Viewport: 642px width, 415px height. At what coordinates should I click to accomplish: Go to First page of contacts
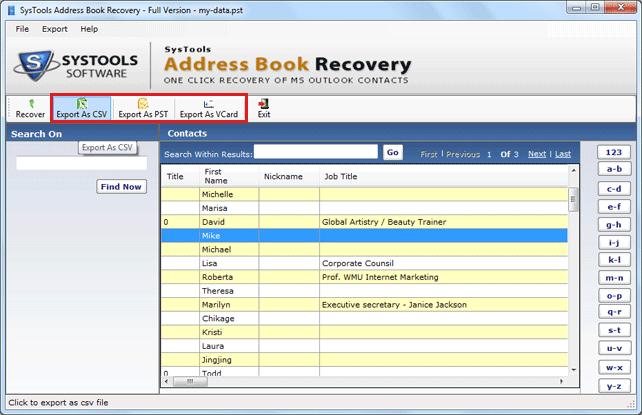[x=429, y=154]
